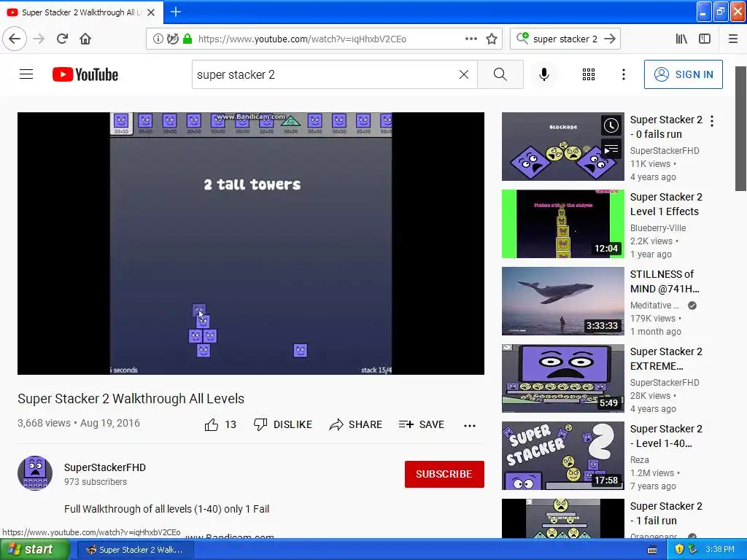
Task: Go back with the browser back arrow
Action: tap(15, 39)
